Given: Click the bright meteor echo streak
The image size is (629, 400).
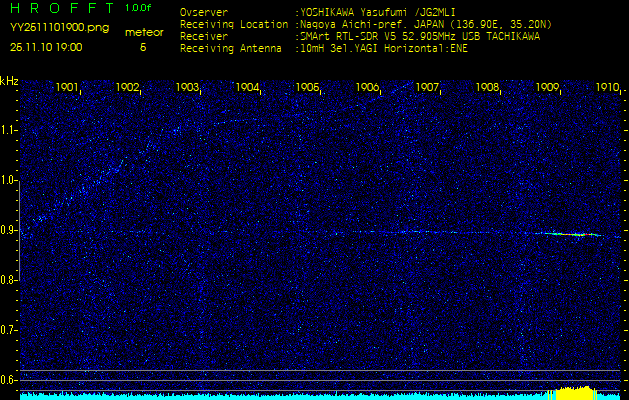Looking at the screenshot, I should pos(573,234).
